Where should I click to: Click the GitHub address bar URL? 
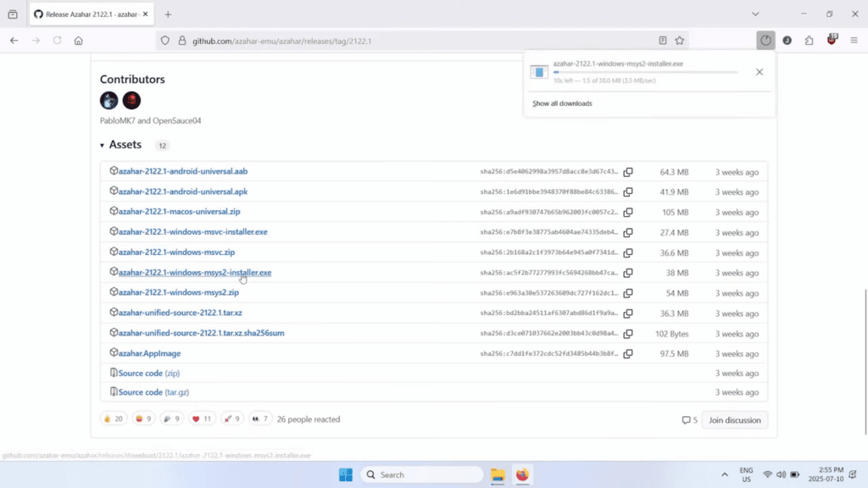pyautogui.click(x=281, y=41)
